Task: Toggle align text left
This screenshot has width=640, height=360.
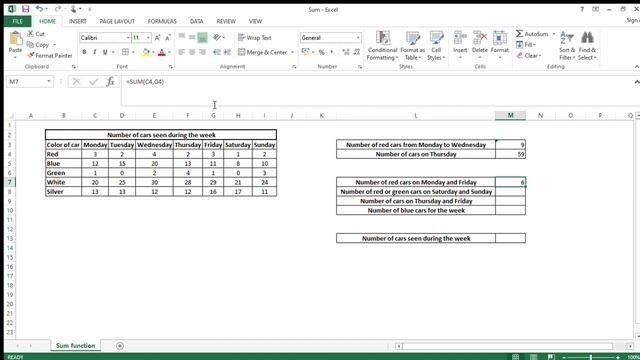Action: click(182, 52)
